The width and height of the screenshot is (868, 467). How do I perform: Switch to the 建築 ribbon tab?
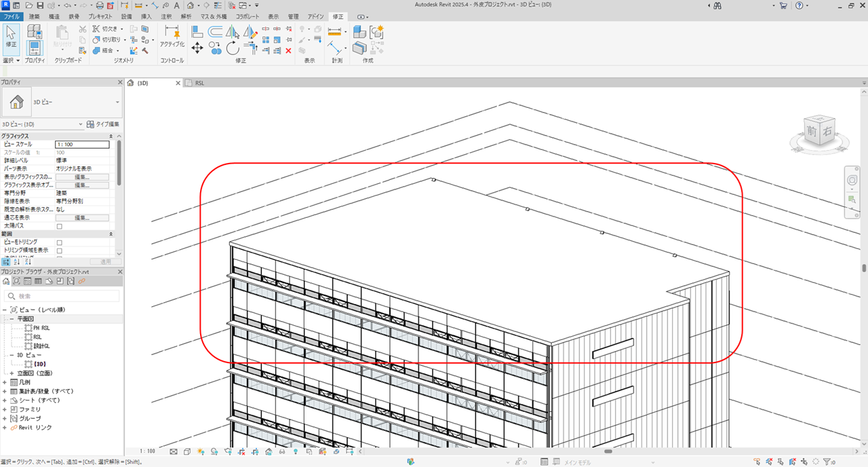(35, 16)
